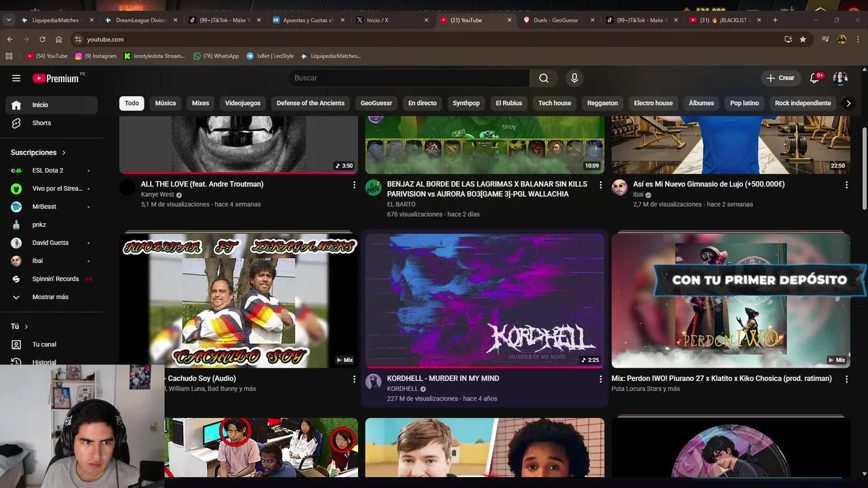The width and height of the screenshot is (868, 488).
Task: Reload page with browser refresh button
Action: coord(42,39)
